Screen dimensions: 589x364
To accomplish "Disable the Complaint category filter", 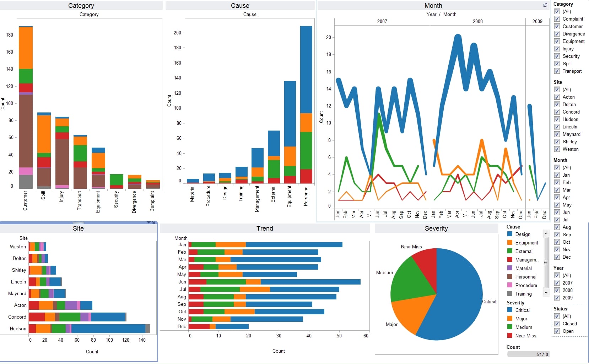I will click(x=557, y=19).
